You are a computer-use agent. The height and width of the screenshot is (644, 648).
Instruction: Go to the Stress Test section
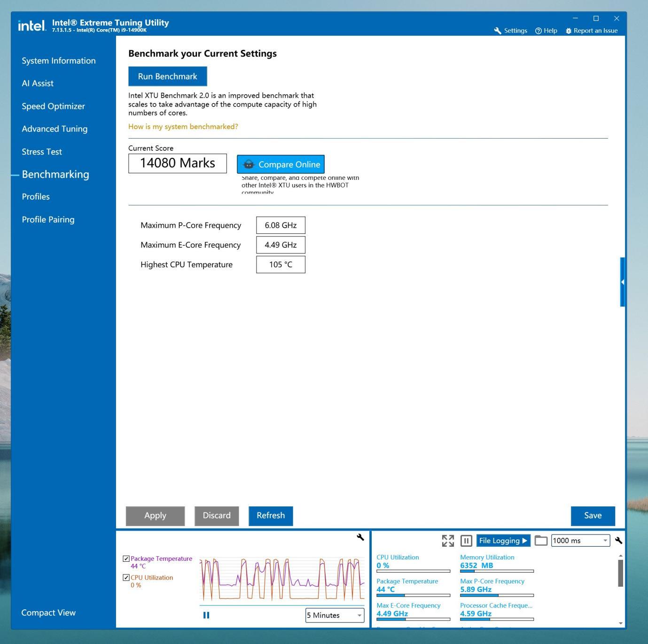pyautogui.click(x=42, y=152)
